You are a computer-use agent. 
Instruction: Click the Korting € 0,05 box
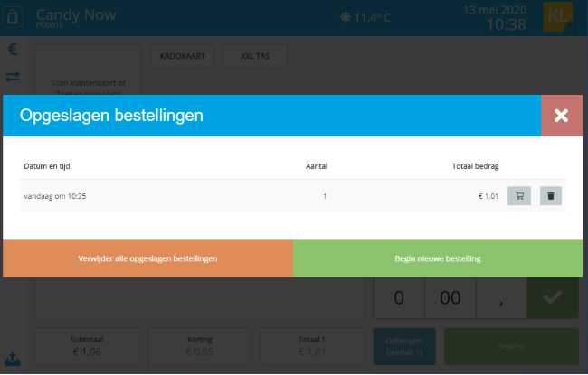pyautogui.click(x=200, y=346)
